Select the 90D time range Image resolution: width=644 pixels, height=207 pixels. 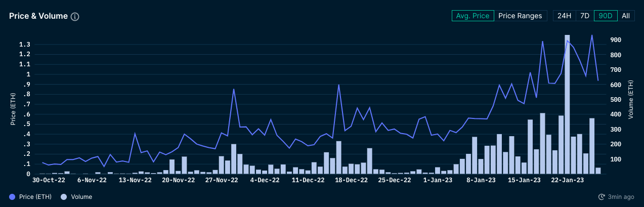[606, 16]
